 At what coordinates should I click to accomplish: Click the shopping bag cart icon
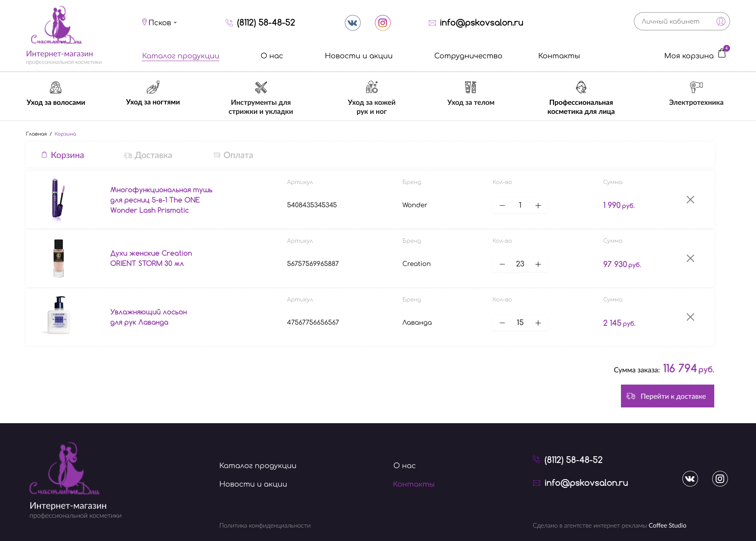(x=722, y=53)
